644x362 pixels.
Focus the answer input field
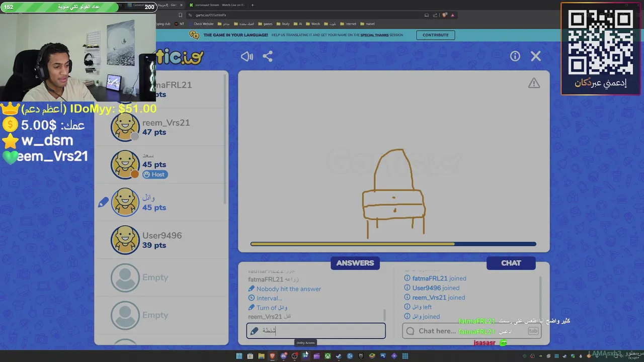click(x=316, y=331)
